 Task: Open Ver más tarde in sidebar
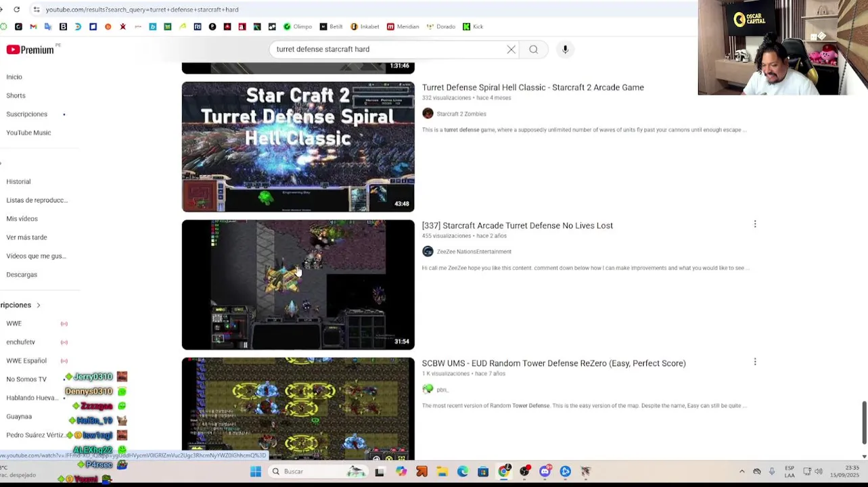click(x=26, y=237)
